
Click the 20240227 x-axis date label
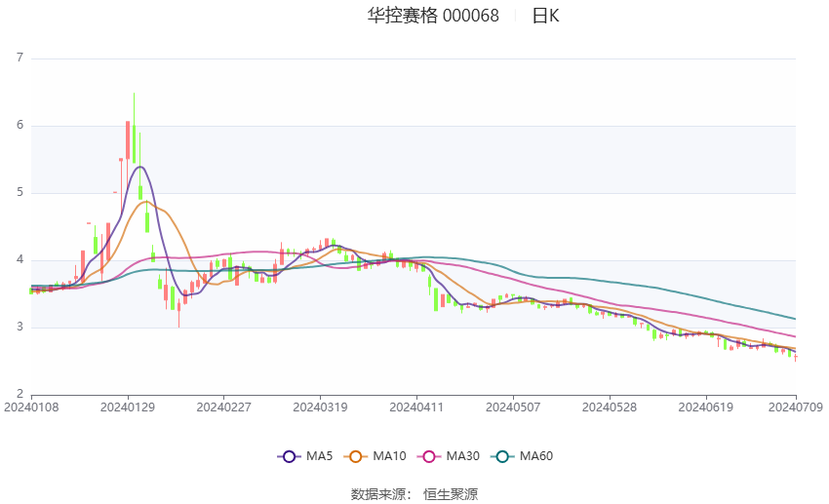(x=223, y=407)
